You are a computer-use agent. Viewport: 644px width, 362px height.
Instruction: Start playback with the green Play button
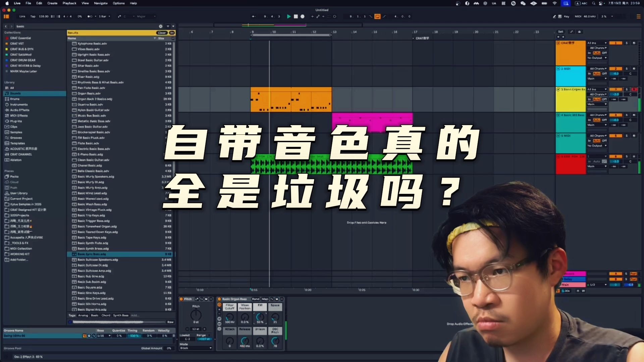coord(288,16)
